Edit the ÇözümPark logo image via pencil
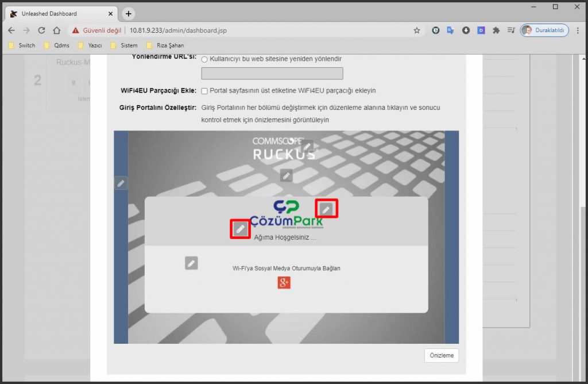Screen dimensions: 588x384 coord(326,209)
